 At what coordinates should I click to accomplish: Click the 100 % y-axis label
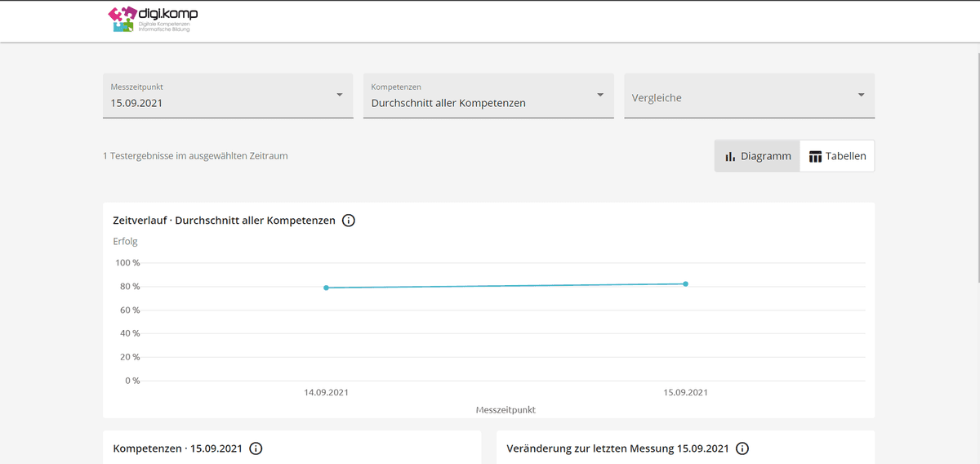[x=127, y=263]
